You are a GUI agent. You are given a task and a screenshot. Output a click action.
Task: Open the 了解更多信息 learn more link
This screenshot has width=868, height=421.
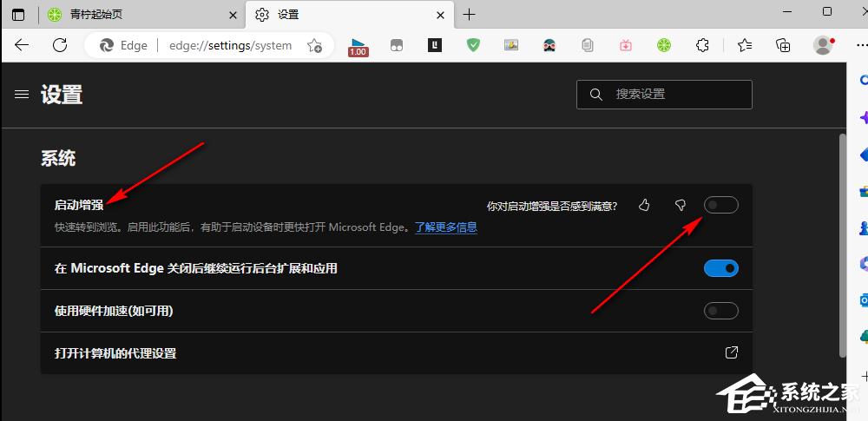(446, 227)
